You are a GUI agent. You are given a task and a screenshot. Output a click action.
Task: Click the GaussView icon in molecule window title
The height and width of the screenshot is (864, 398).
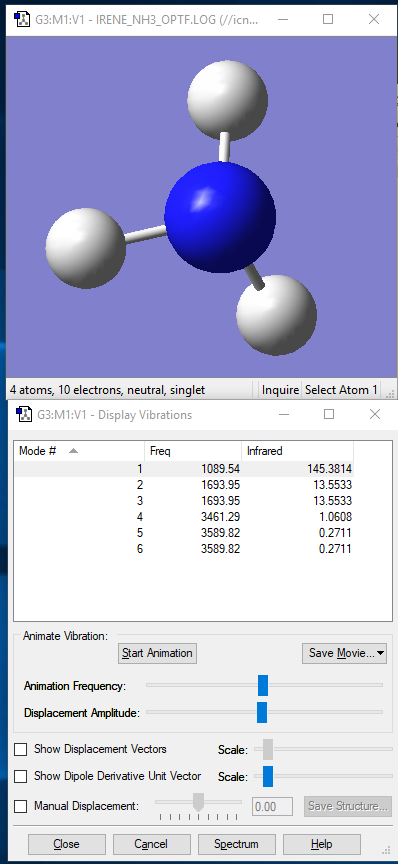coord(22,20)
